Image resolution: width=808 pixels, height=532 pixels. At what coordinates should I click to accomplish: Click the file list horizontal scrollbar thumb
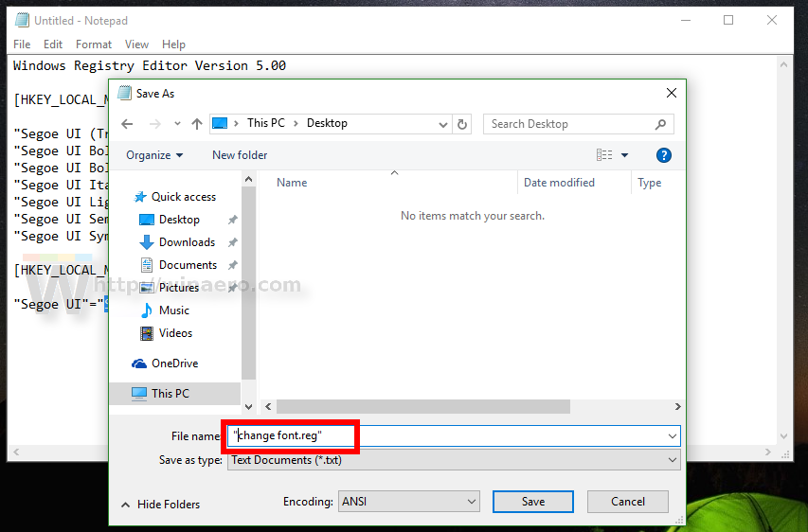point(423,406)
